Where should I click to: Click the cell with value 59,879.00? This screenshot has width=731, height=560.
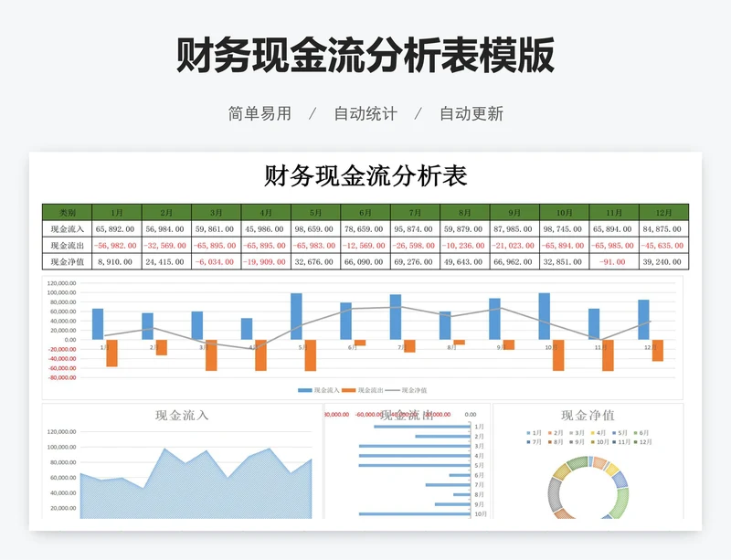[465, 229]
